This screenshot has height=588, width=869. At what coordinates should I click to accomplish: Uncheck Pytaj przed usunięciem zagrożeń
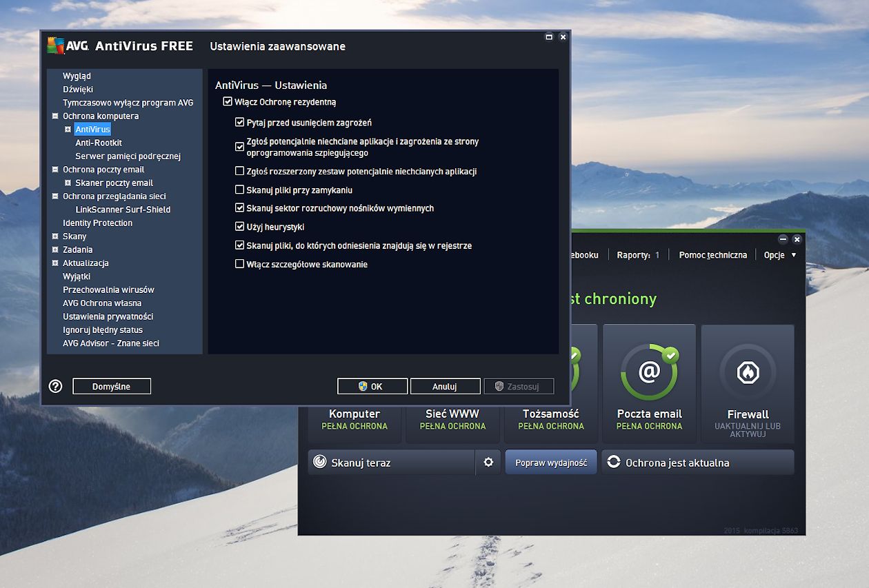click(240, 123)
